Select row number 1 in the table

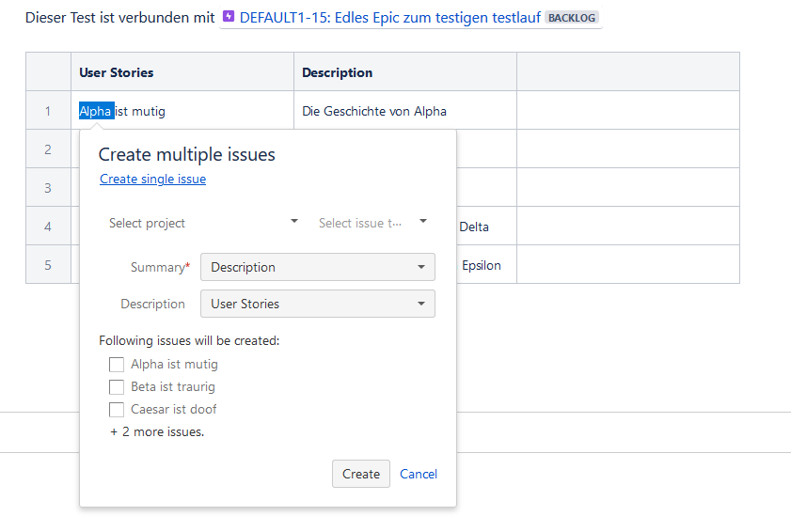click(48, 110)
